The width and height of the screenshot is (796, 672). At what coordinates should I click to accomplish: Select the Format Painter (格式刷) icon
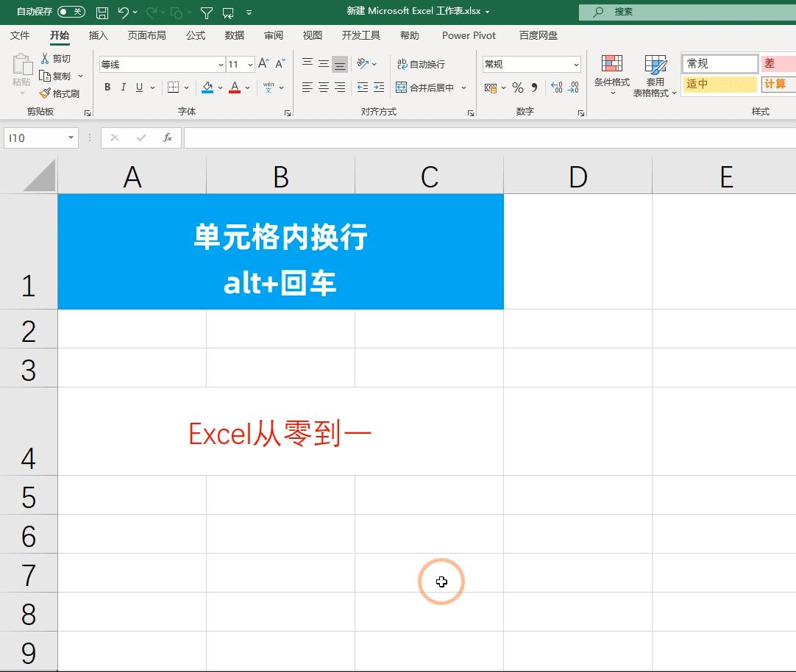(x=59, y=93)
